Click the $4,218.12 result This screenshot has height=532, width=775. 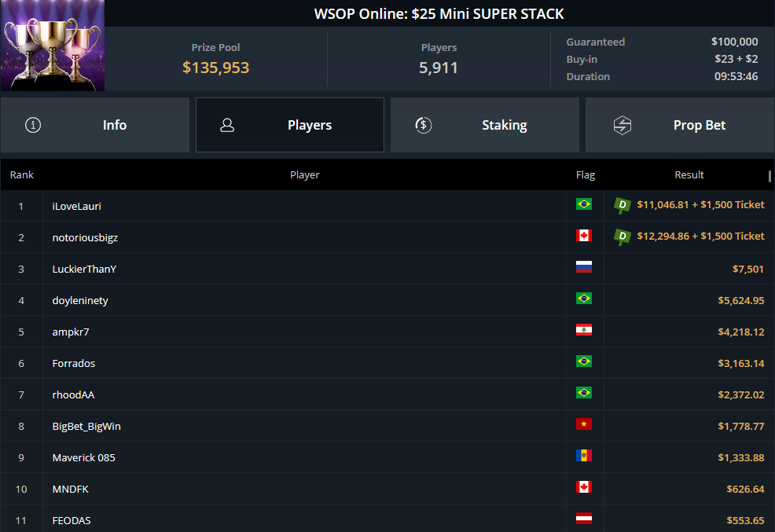coord(741,332)
